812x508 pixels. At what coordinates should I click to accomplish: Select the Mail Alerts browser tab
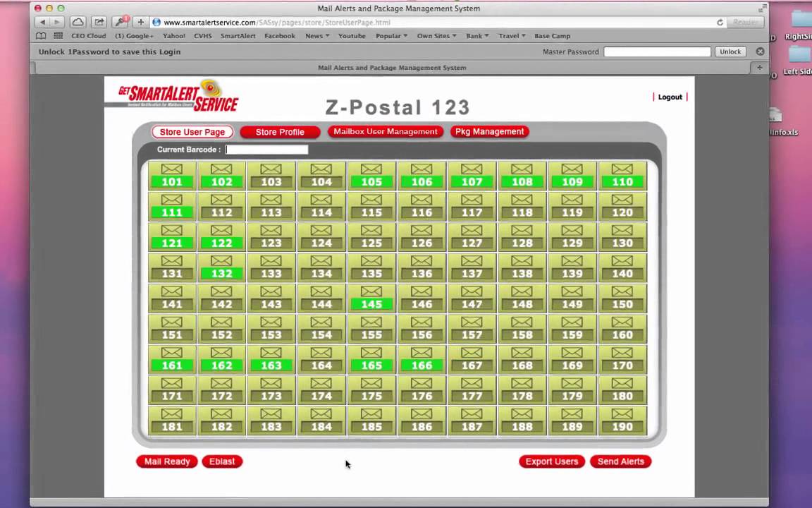(391, 68)
